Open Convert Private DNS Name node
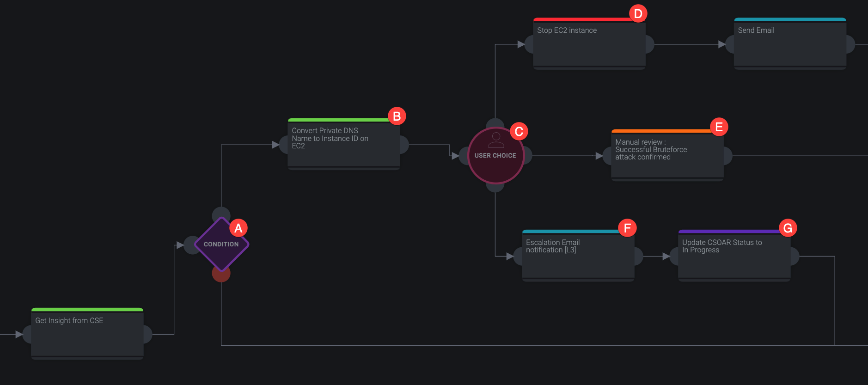868x385 pixels. pyautogui.click(x=343, y=145)
